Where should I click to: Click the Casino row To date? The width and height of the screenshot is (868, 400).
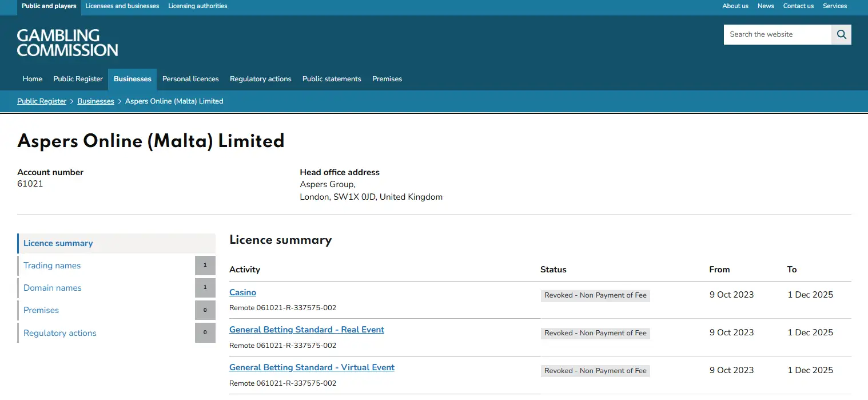[810, 295]
